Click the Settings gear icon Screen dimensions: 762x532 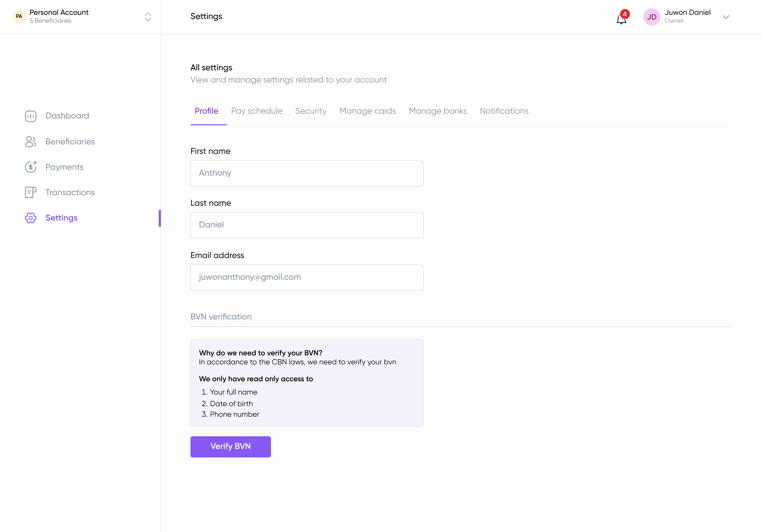[x=31, y=218]
